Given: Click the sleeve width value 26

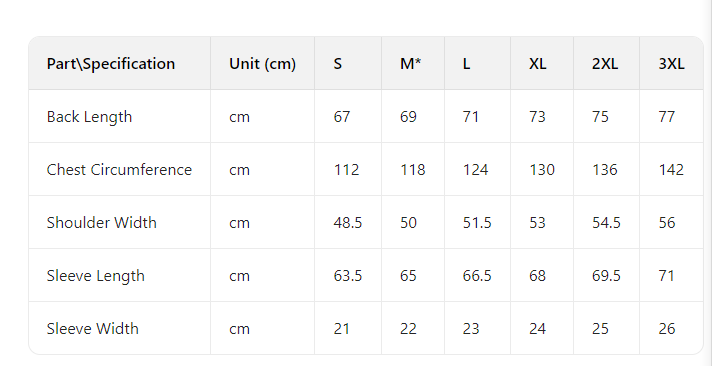Looking at the screenshot, I should click(667, 328).
